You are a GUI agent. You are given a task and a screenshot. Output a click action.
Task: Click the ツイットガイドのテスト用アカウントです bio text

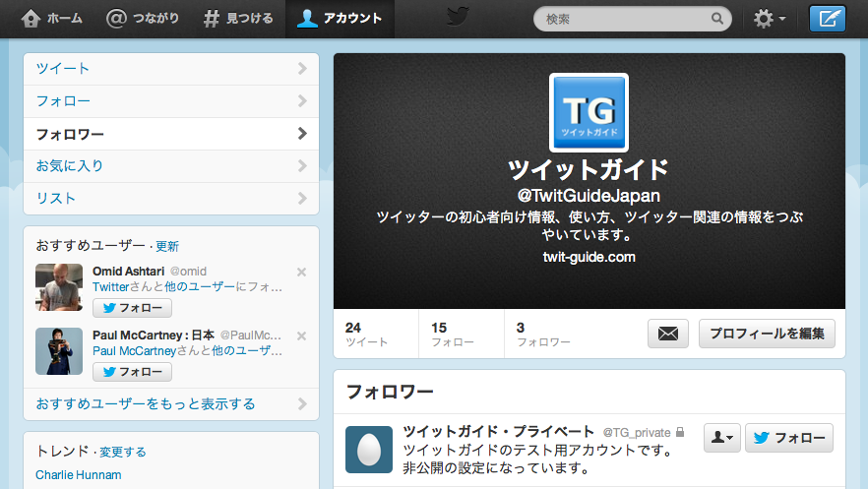tap(538, 451)
